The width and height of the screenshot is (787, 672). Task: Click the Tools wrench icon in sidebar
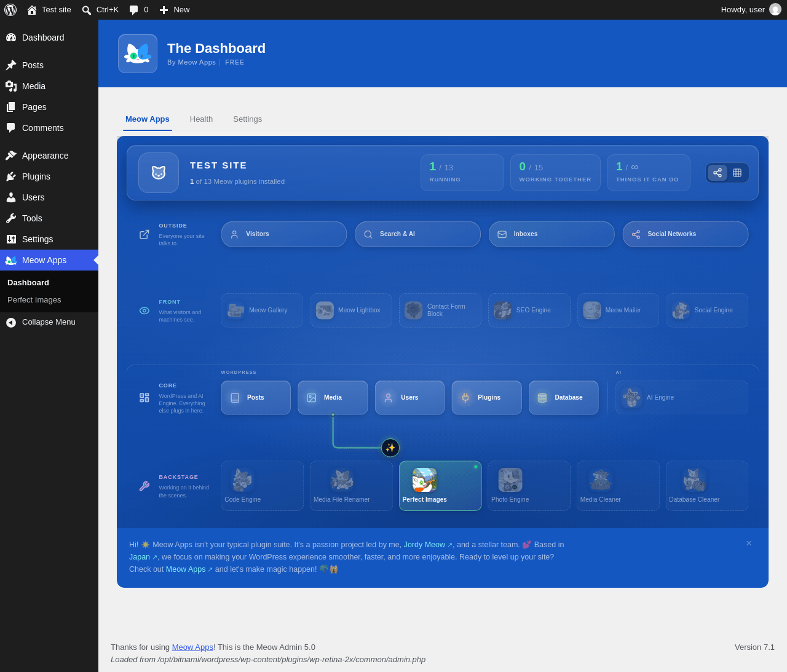(11, 218)
